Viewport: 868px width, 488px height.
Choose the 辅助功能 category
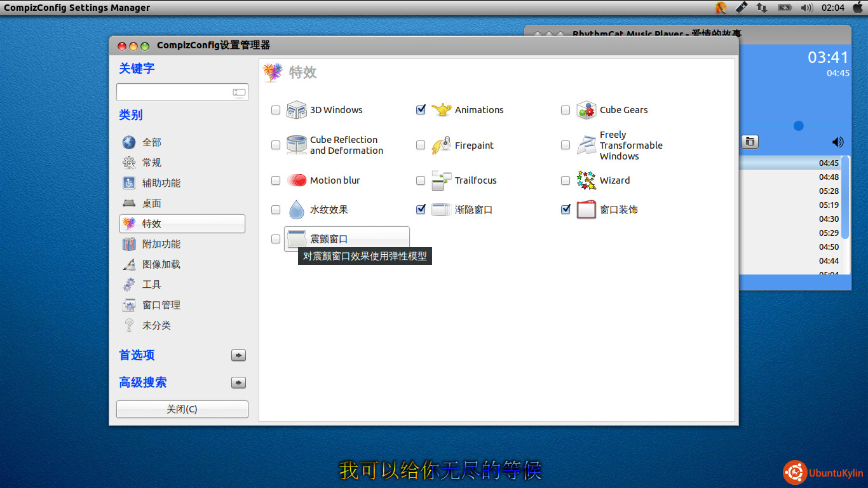161,183
